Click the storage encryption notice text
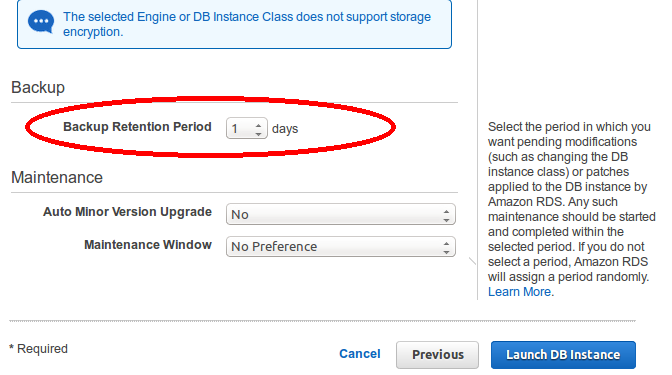This screenshot has width=672, height=375. click(247, 24)
